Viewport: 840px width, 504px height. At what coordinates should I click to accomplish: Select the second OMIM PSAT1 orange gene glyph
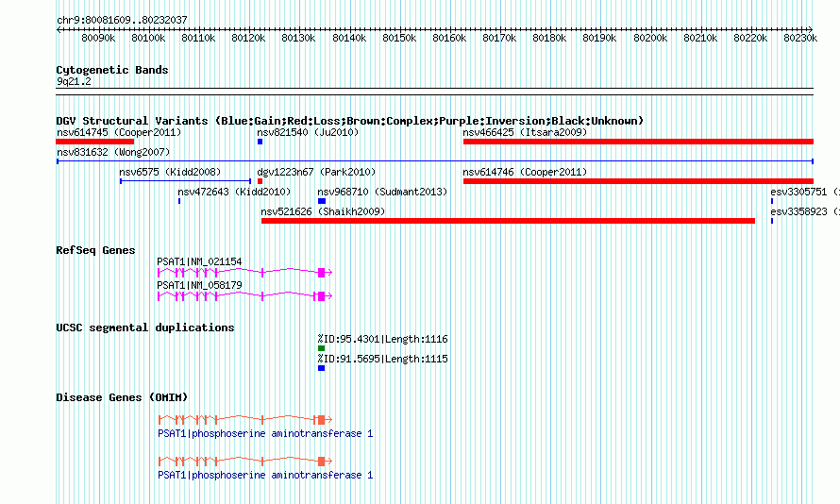click(245, 461)
